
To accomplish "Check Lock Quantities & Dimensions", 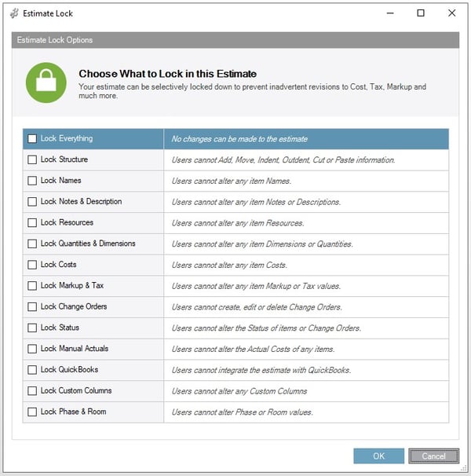I will pyautogui.click(x=32, y=243).
